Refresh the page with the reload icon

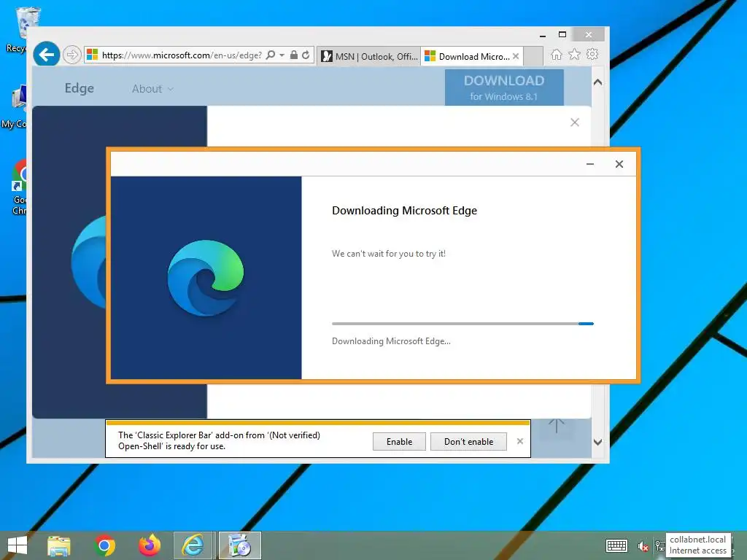pos(306,55)
